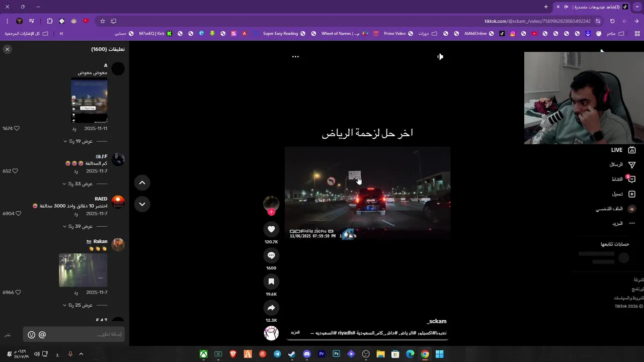Screen dimensions: 644x362
Task: Open the متاجر bookmark folder
Action: point(615,34)
